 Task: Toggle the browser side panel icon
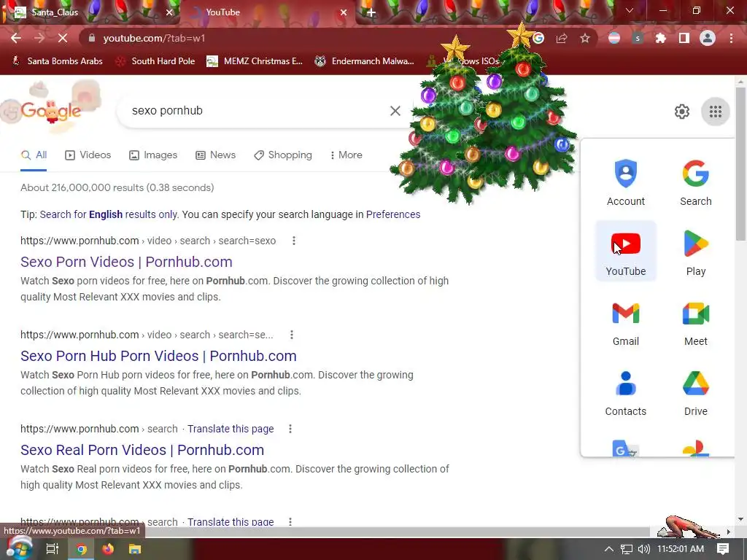coord(684,38)
